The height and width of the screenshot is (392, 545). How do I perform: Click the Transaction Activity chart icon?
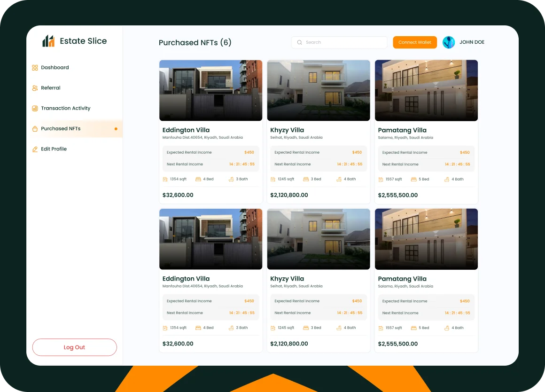click(35, 109)
